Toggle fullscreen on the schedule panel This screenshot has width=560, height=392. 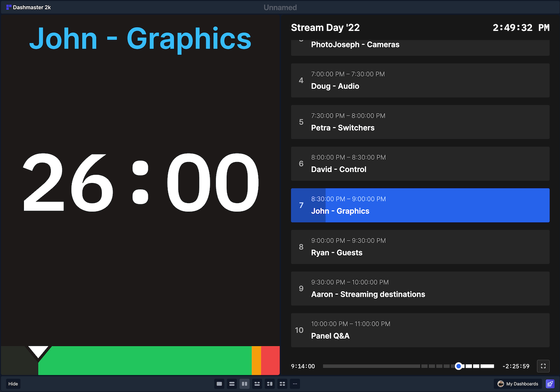543,366
